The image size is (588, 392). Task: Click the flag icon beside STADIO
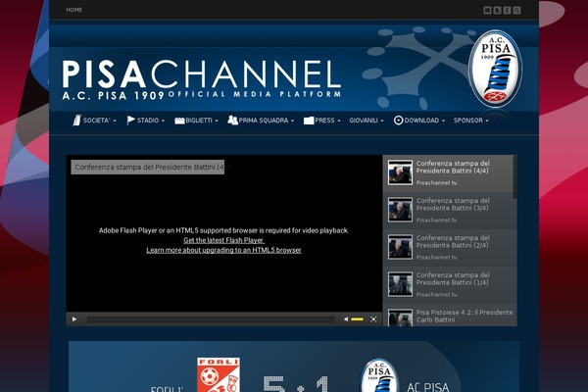(131, 120)
